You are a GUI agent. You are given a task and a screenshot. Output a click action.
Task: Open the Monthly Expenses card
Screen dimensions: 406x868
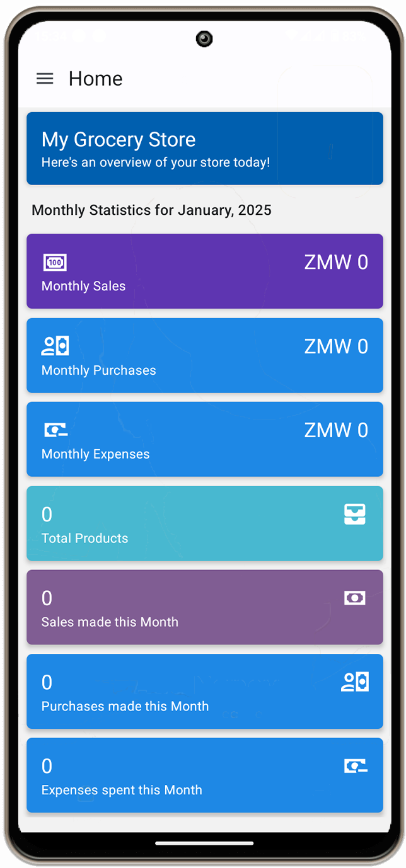click(205, 439)
